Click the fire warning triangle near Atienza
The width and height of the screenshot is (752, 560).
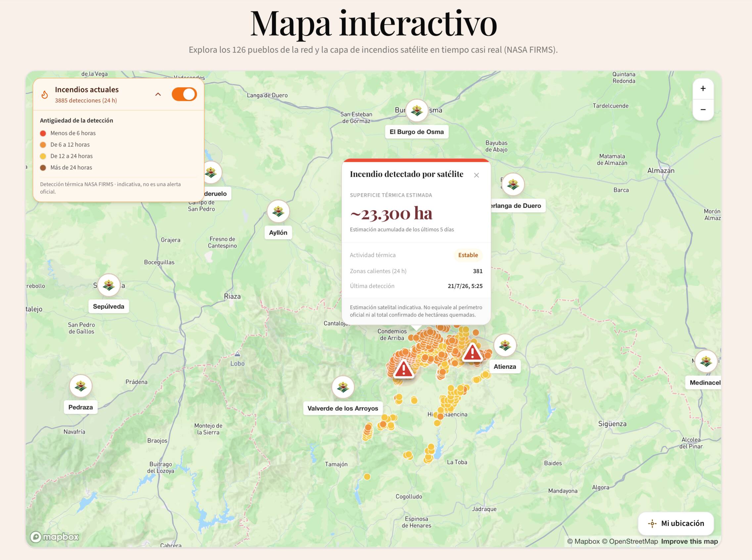472,352
